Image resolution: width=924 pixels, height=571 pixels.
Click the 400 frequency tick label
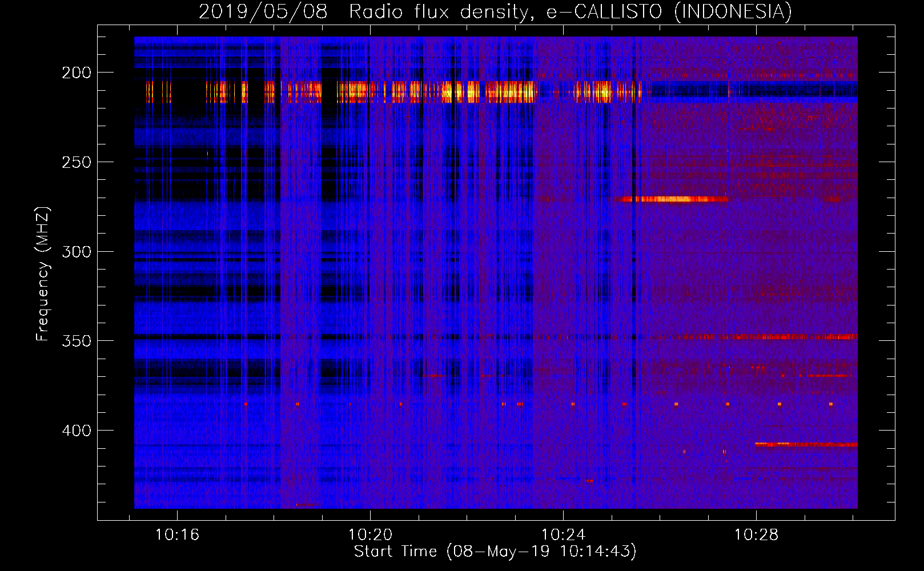pyautogui.click(x=77, y=431)
